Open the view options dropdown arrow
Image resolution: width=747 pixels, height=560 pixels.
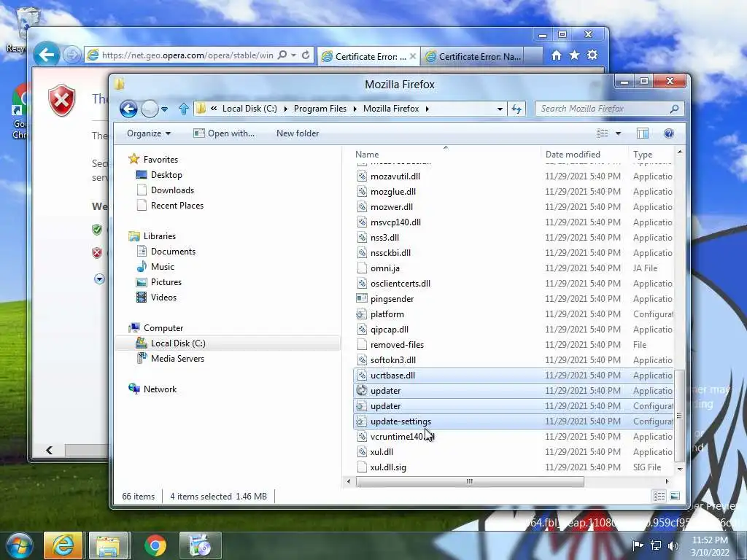pyautogui.click(x=618, y=133)
